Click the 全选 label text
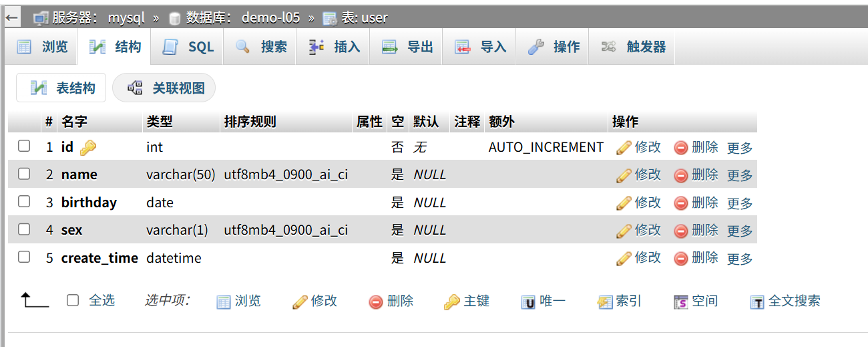 point(102,301)
